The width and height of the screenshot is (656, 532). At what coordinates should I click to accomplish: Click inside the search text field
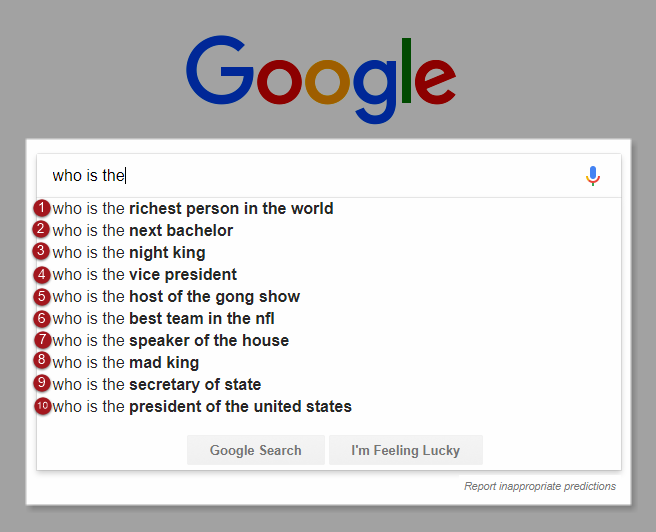click(x=330, y=176)
